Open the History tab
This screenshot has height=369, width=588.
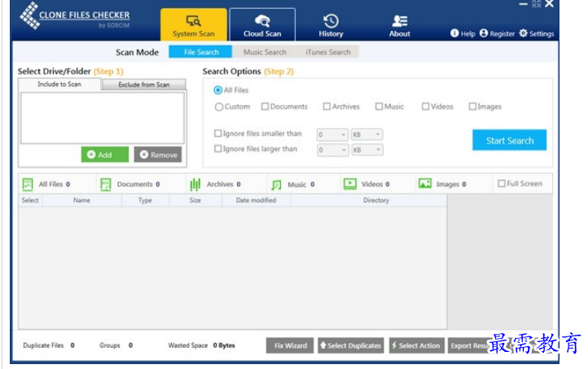[331, 25]
